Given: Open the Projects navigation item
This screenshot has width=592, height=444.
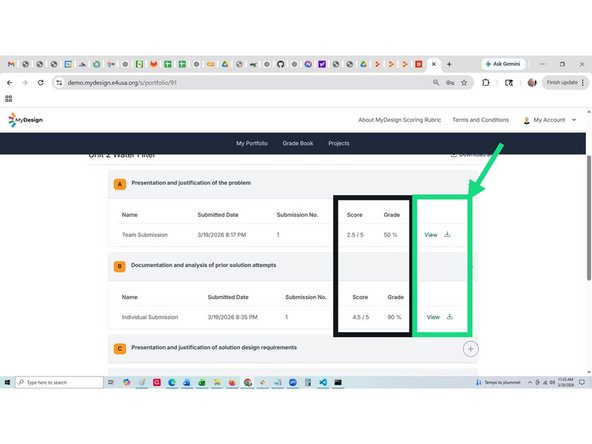Looking at the screenshot, I should (x=339, y=143).
